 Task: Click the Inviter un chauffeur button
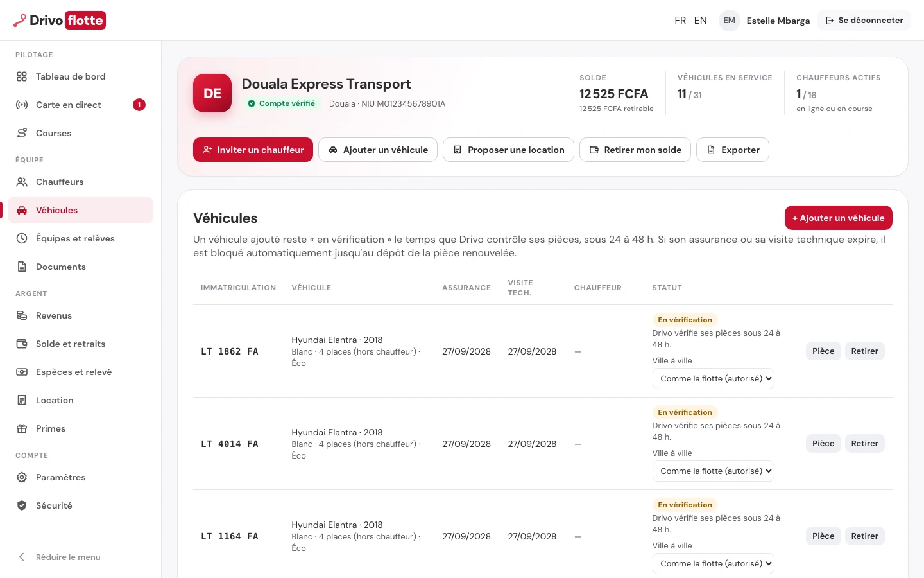253,150
